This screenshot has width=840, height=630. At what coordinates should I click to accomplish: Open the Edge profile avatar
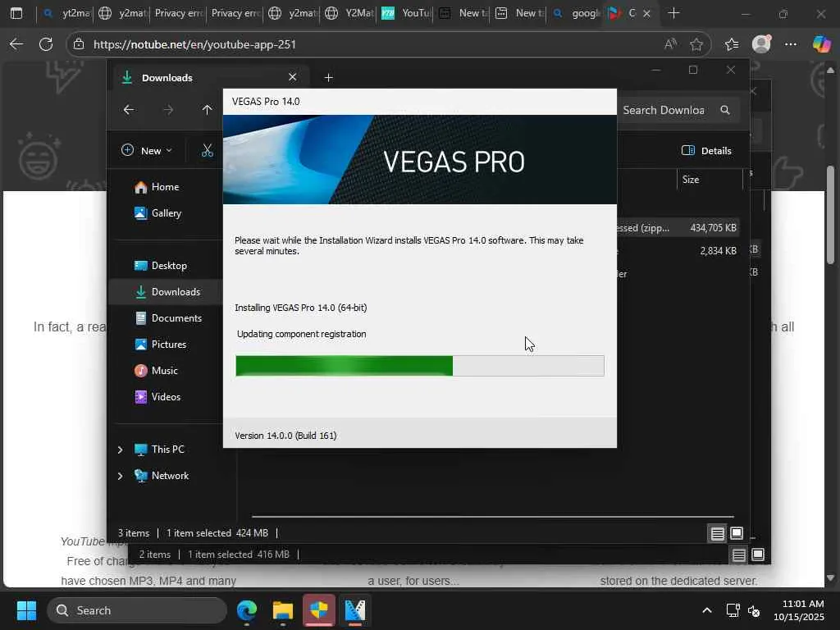761,44
